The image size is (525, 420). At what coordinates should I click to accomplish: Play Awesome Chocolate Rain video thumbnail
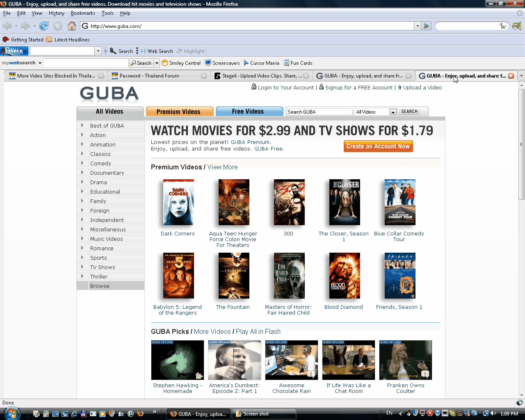pyautogui.click(x=292, y=360)
